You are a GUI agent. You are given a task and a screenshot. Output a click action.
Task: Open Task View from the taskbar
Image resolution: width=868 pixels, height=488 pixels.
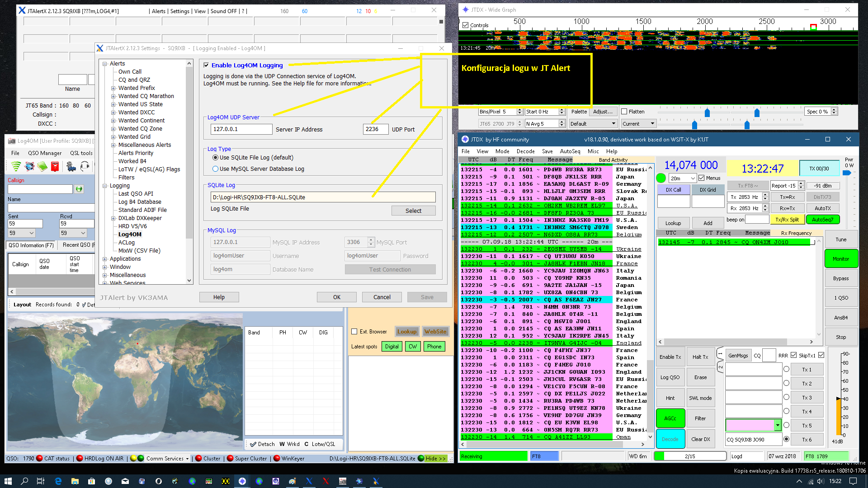[40, 481]
